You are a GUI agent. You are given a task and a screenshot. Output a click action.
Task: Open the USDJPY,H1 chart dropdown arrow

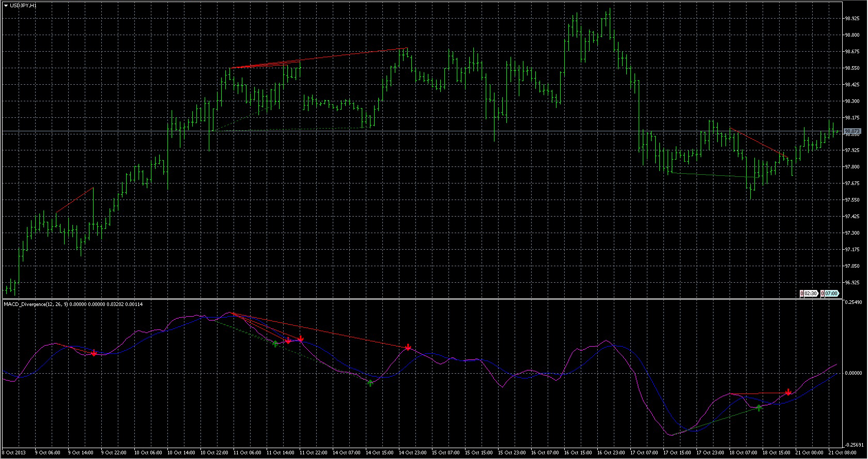coord(6,5)
